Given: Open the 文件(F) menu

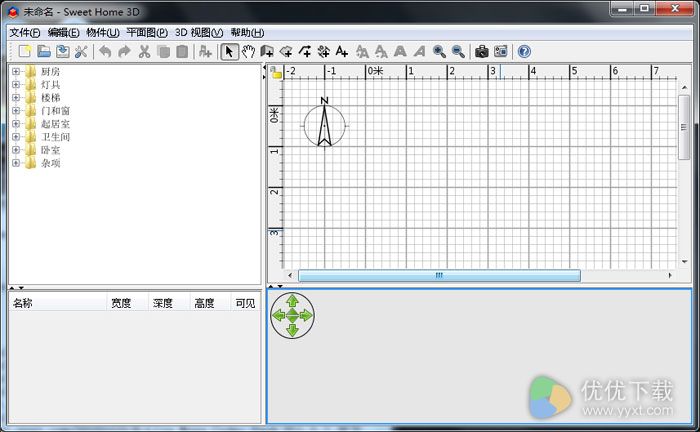Looking at the screenshot, I should 25,33.
